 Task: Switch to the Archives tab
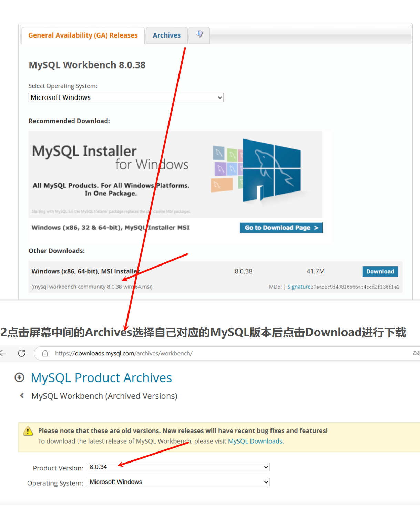coord(167,35)
